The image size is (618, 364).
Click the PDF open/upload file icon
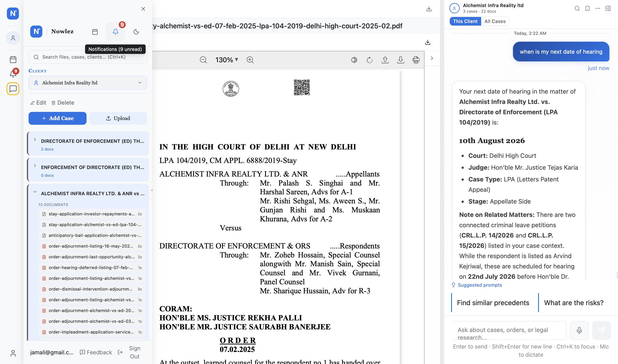click(385, 60)
